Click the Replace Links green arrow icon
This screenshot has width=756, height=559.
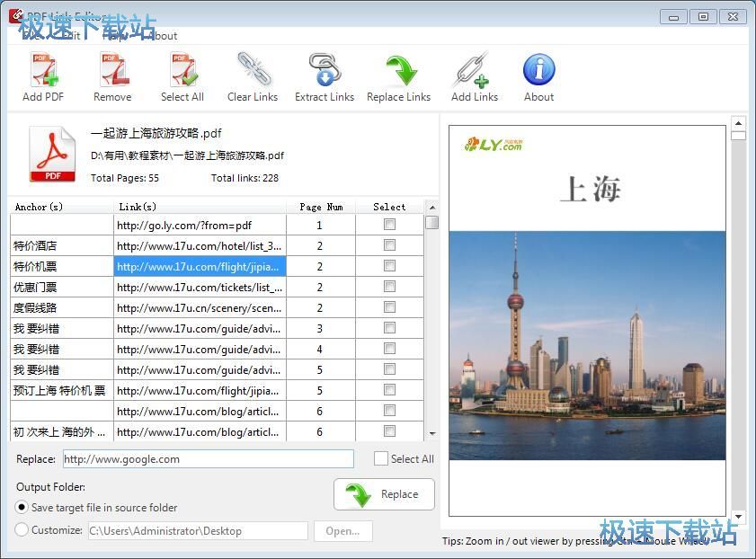coord(400,70)
